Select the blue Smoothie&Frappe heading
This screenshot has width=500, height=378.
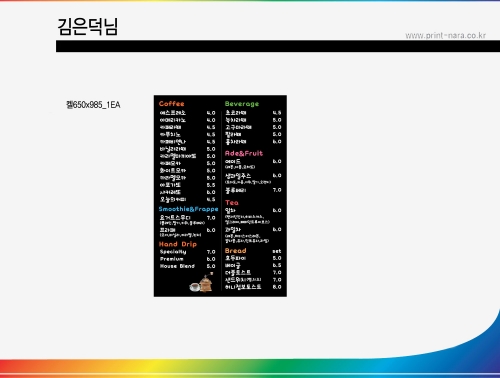tap(188, 209)
